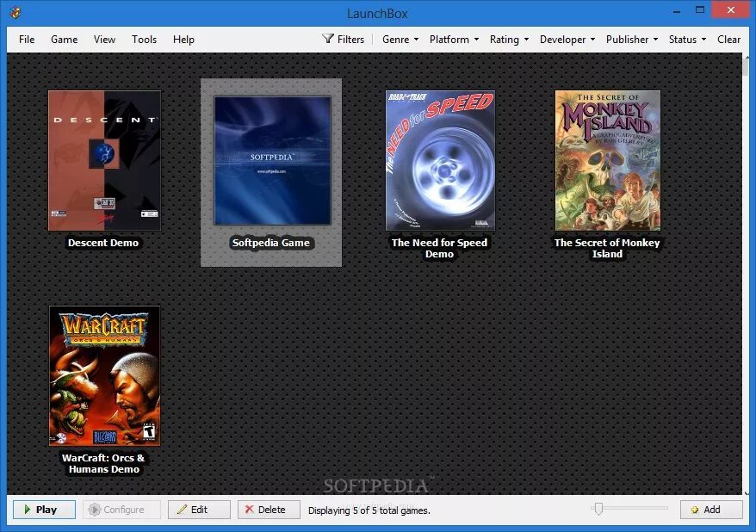Click the Edit button
This screenshot has width=756, height=532.
199,510
